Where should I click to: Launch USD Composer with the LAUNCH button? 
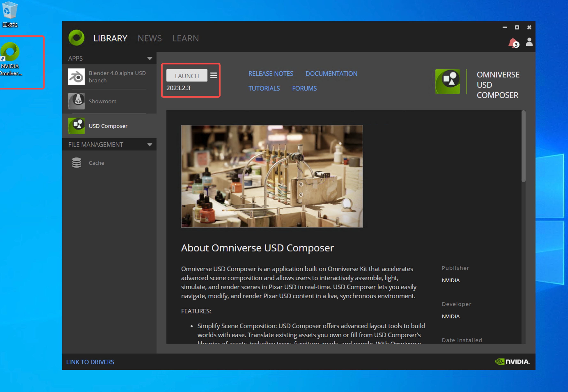coord(187,76)
